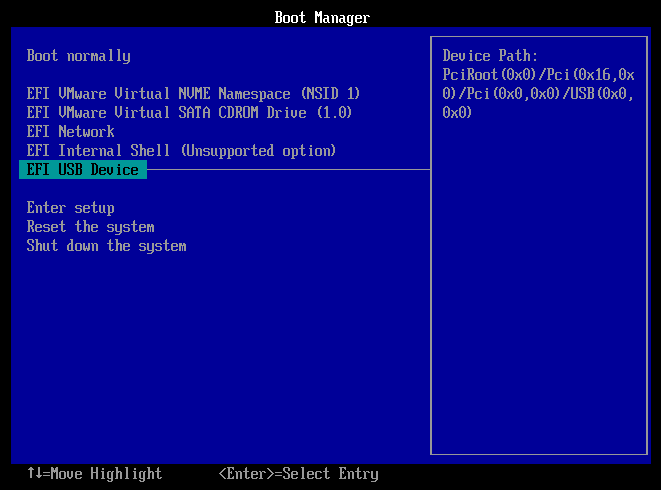Choose EFI VMware Virtual NVME Namespace entry

click(193, 94)
